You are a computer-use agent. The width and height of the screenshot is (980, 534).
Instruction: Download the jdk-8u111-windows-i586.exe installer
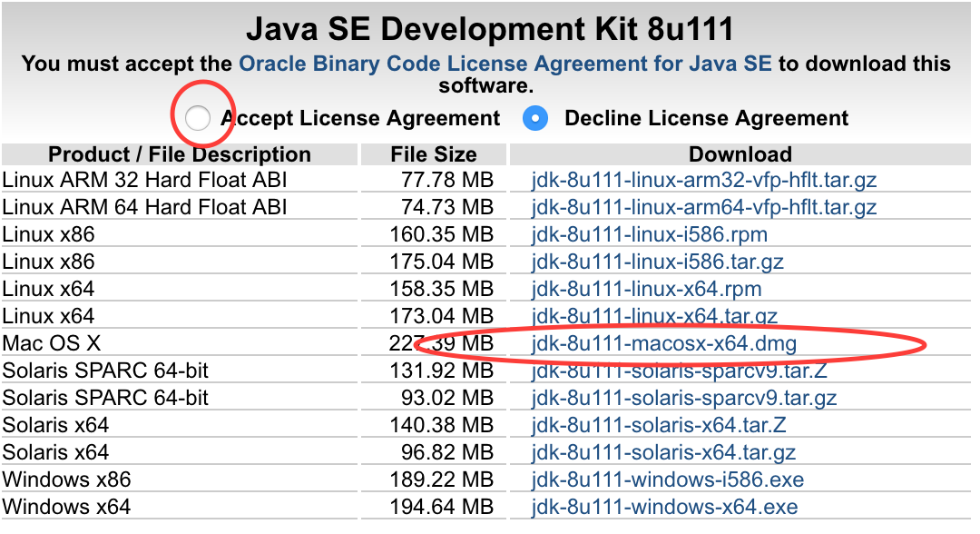click(668, 480)
